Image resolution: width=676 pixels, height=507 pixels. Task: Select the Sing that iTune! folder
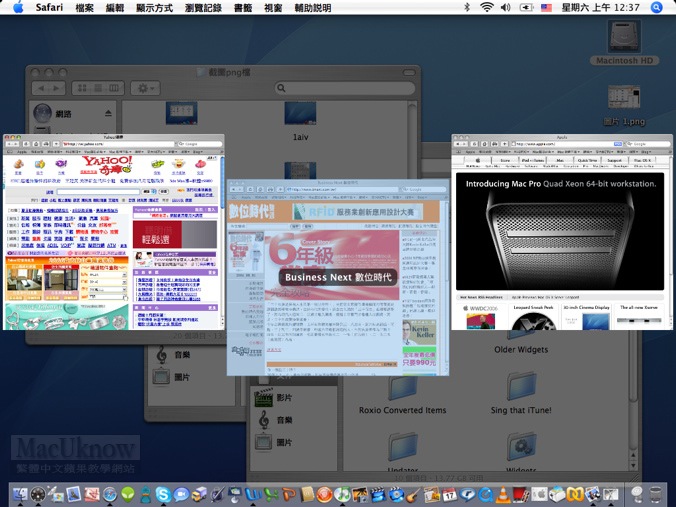pos(521,393)
